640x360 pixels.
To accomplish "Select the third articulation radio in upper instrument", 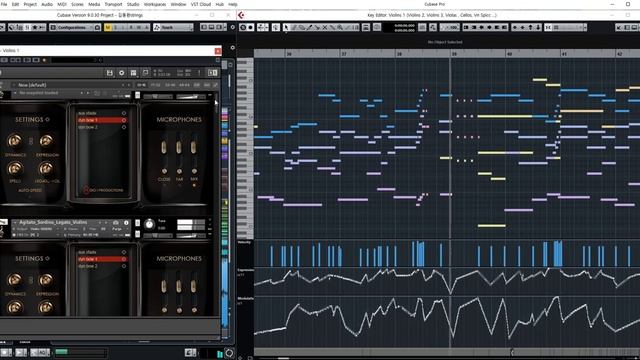I will 124,127.
